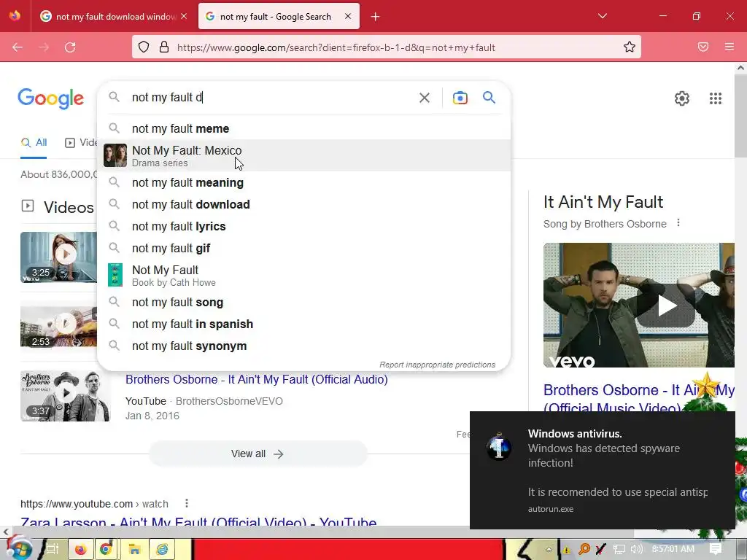Click the taskbar clock 8:57:01 AM

click(x=673, y=549)
